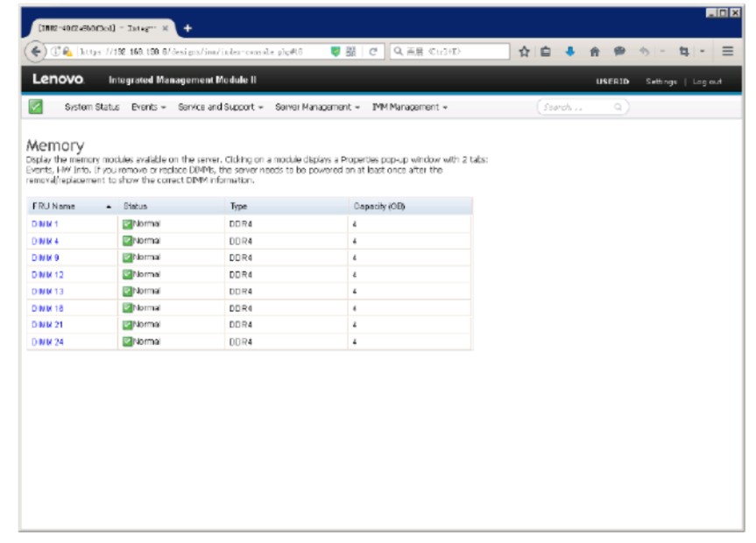Open the Events dropdown menu
Image resolution: width=756 pixels, height=543 pixels.
(149, 107)
